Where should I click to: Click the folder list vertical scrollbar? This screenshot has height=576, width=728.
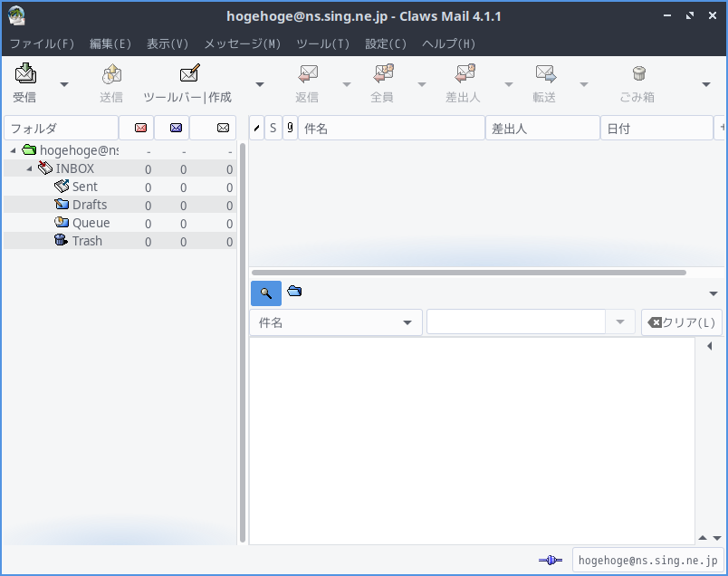[x=243, y=343]
